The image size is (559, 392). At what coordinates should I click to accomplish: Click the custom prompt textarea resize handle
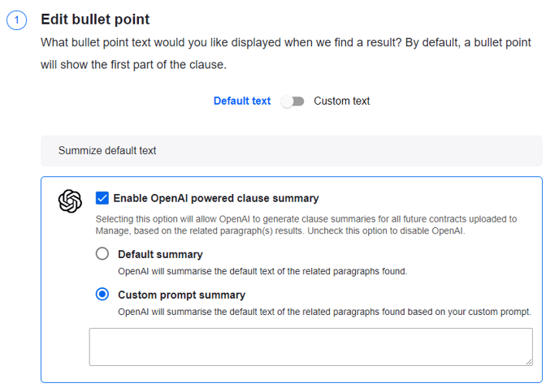point(528,360)
